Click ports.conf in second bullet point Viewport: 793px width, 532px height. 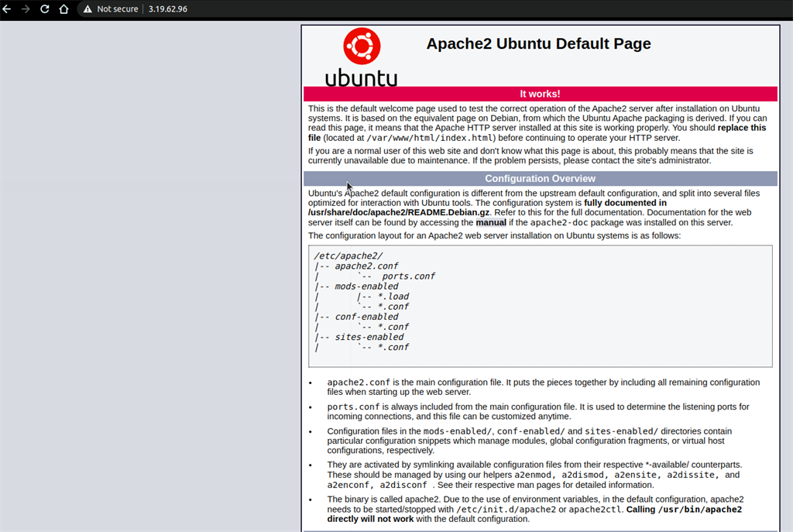(x=353, y=407)
